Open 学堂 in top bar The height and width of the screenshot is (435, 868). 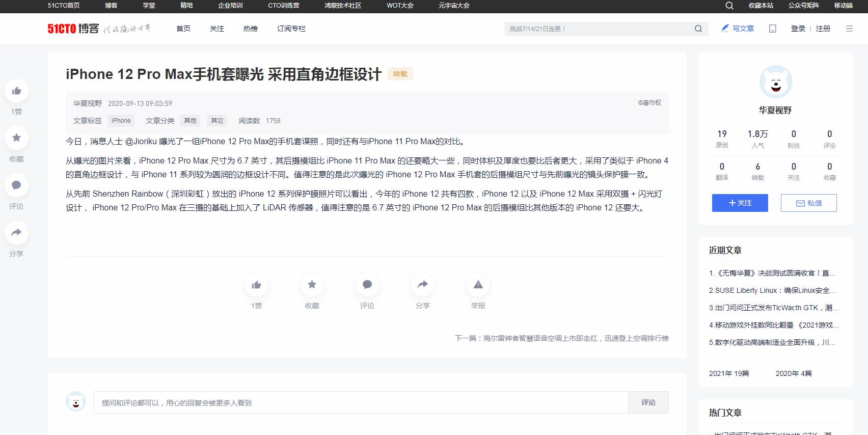click(149, 6)
